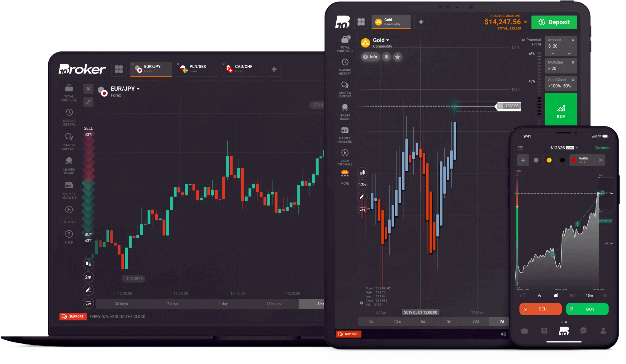This screenshot has height=364, width=626.
Task: Toggle the price alert bell for Gold
Action: 386,57
